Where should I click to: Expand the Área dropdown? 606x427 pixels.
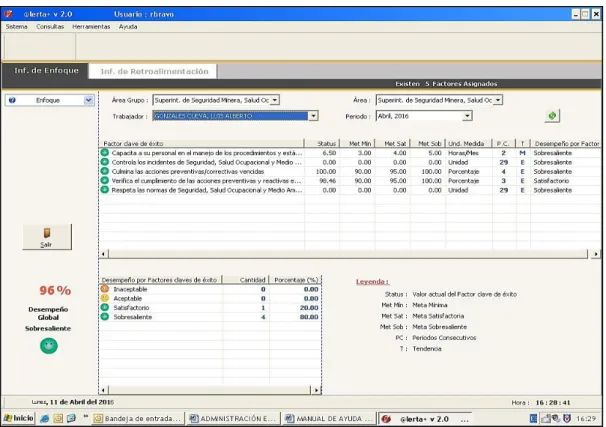(x=498, y=100)
